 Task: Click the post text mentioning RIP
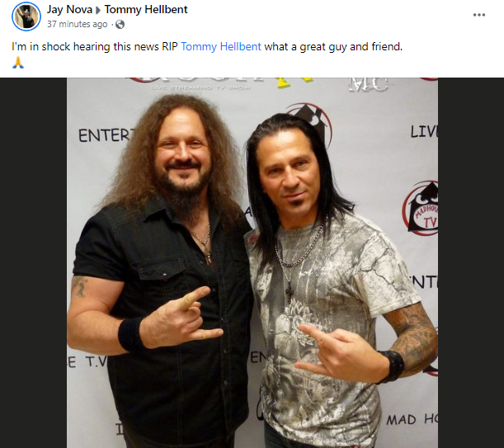click(207, 47)
